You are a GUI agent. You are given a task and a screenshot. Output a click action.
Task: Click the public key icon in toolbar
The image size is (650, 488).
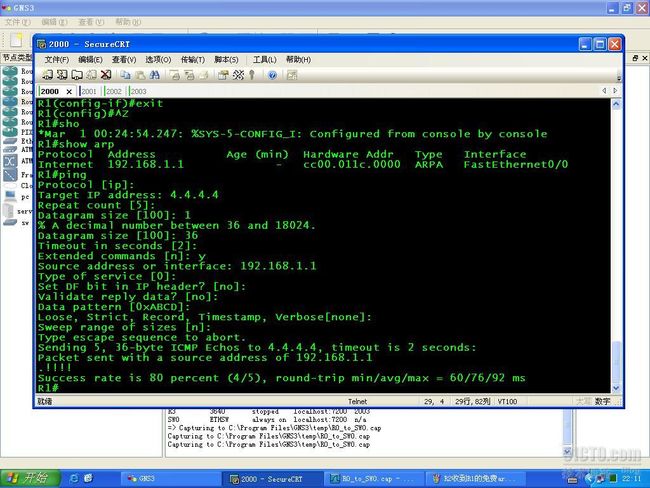click(x=252, y=75)
